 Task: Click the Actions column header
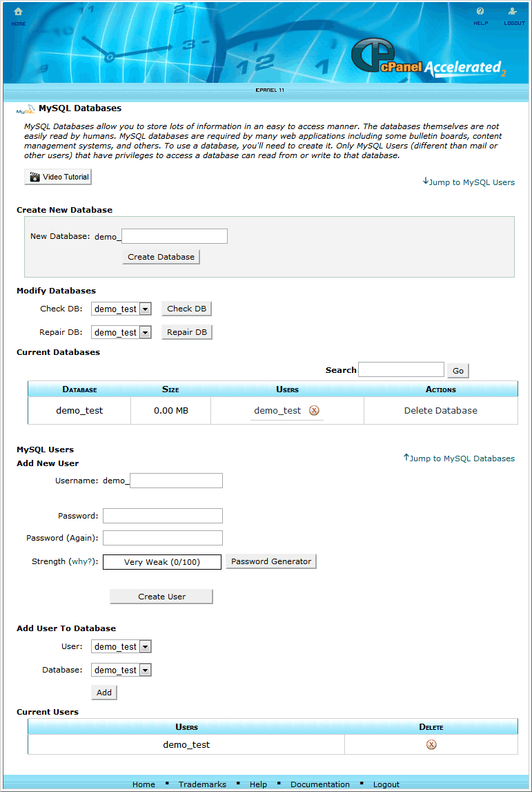[x=441, y=389]
